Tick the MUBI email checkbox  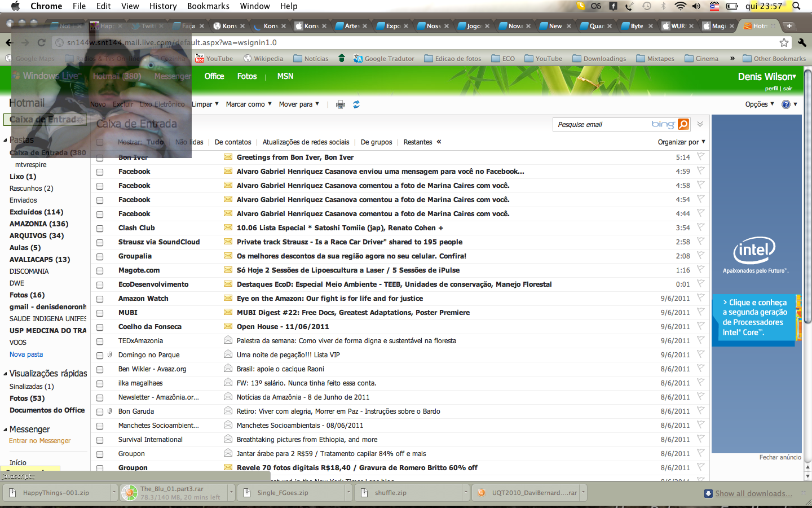(100, 313)
